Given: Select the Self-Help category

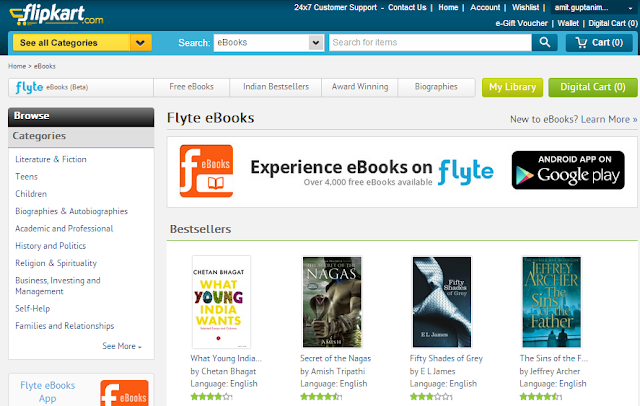Looking at the screenshot, I should (x=33, y=308).
